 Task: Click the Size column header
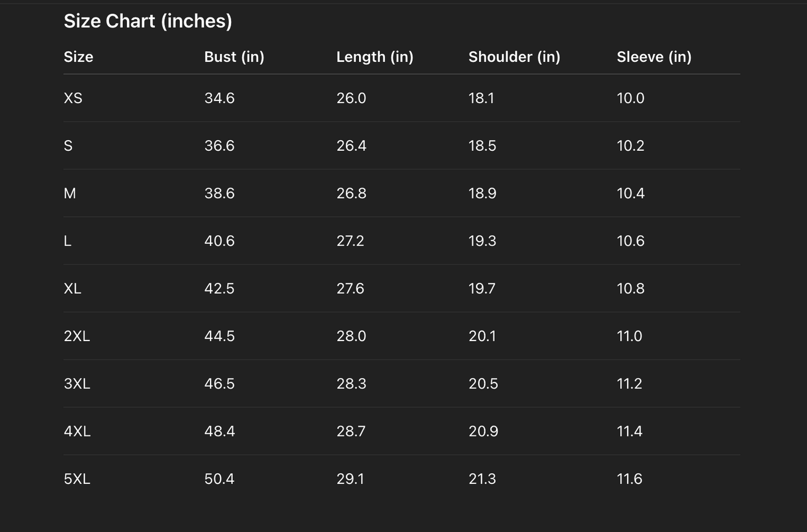pyautogui.click(x=78, y=57)
